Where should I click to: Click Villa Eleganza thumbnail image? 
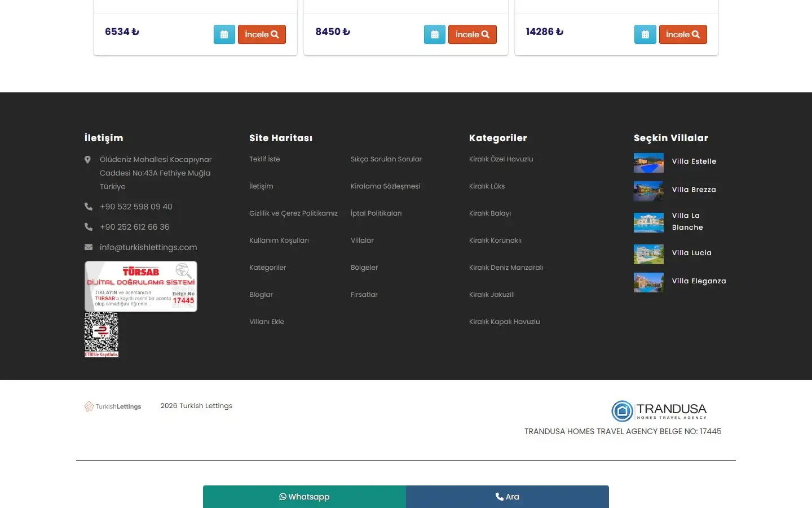(x=648, y=283)
